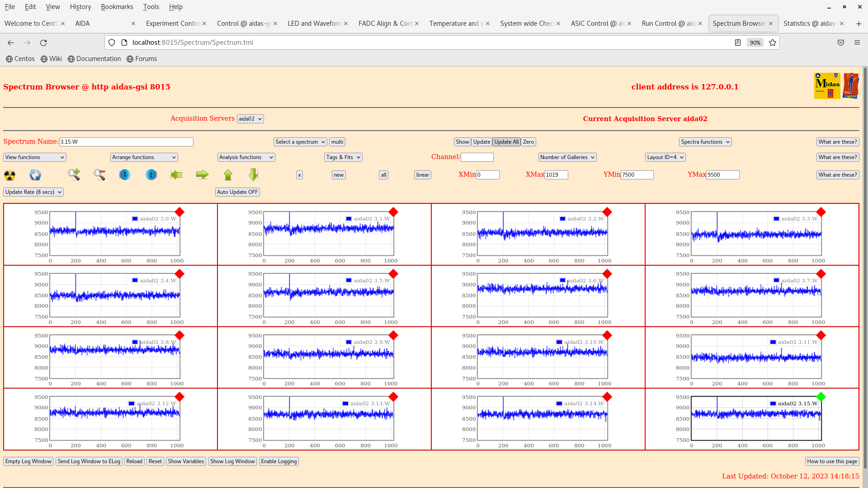
Task: Open the Update Rate dropdown
Action: [x=33, y=192]
